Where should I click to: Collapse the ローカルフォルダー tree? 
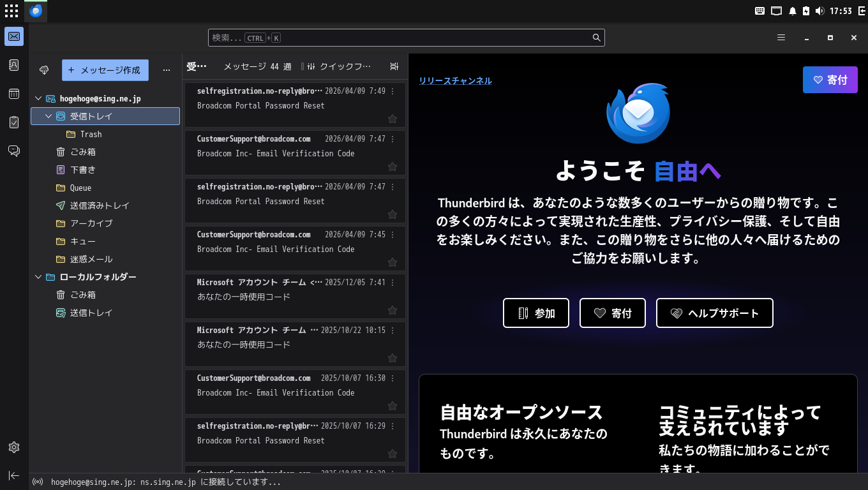(x=38, y=277)
